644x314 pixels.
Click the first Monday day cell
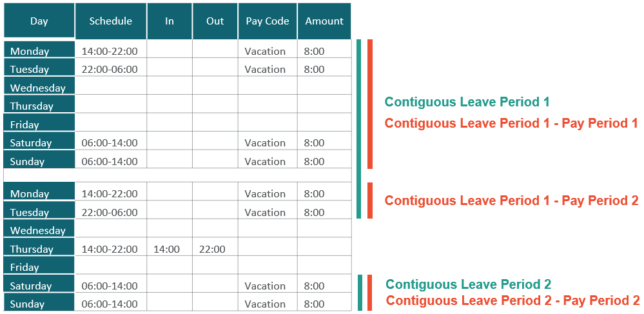pyautogui.click(x=39, y=51)
